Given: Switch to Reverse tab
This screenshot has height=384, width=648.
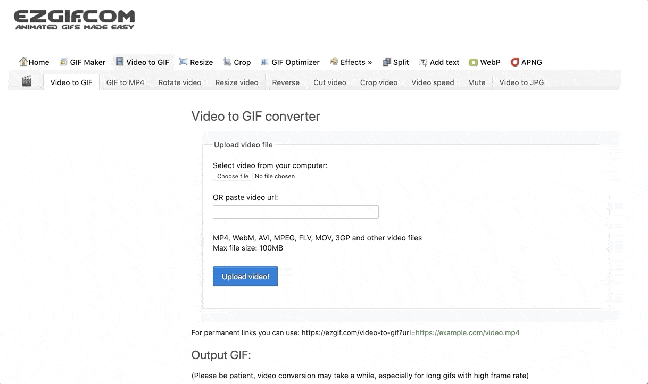Looking at the screenshot, I should [286, 82].
